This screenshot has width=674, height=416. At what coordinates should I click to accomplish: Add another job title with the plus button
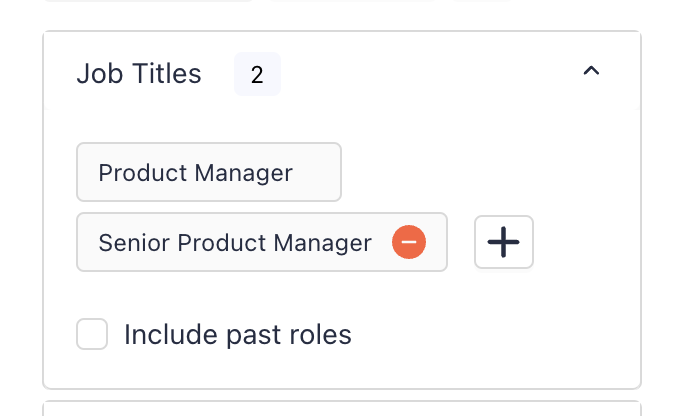click(504, 242)
